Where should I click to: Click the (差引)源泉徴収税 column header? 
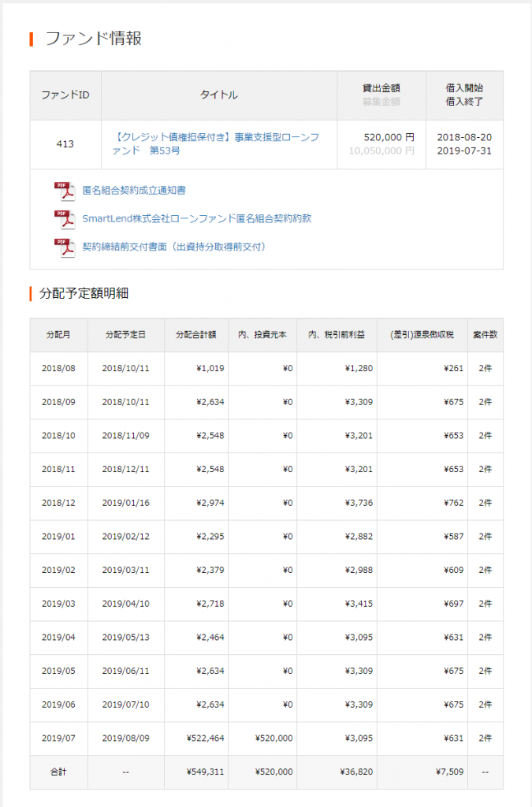pos(422,335)
